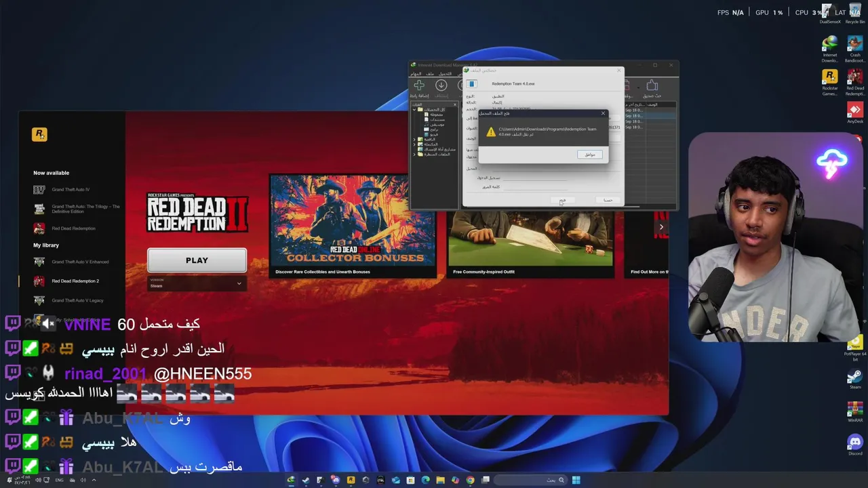Click the Open button in file properties dialog

coord(563,200)
